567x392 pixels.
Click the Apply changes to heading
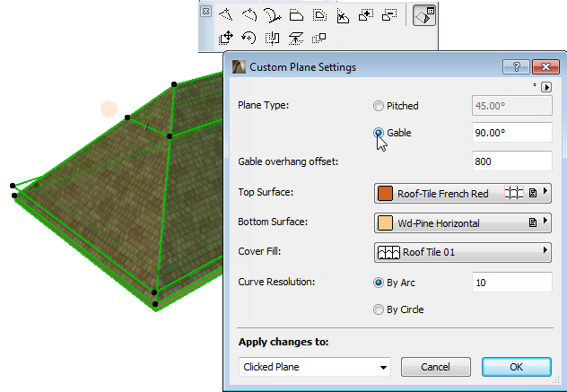(x=283, y=342)
